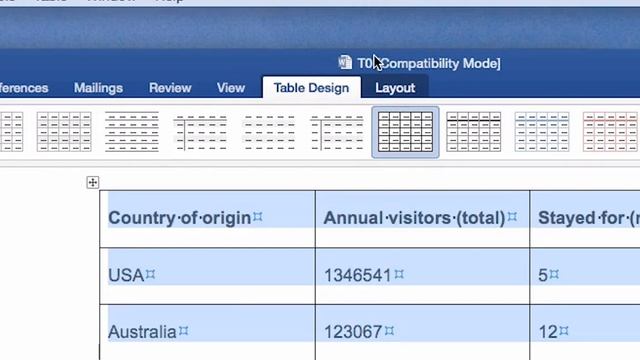
Task: Click the 'Annual visitors (total)' header cell
Action: [x=422, y=219]
